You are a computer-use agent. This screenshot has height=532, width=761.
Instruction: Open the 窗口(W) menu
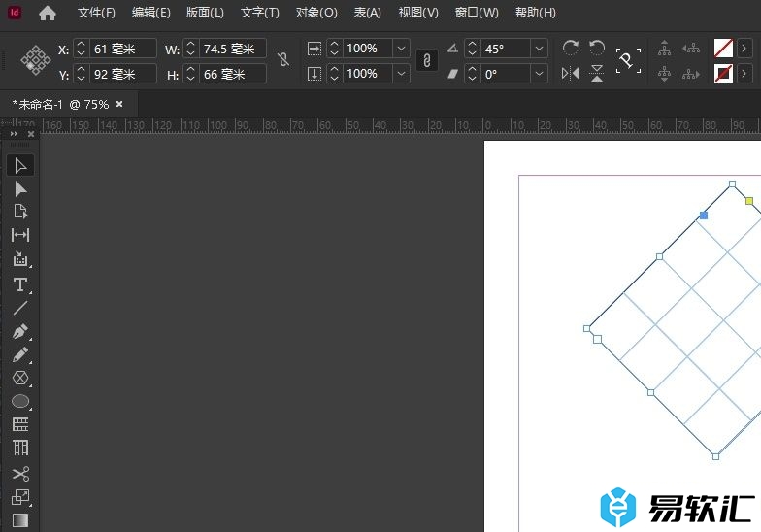pos(477,13)
